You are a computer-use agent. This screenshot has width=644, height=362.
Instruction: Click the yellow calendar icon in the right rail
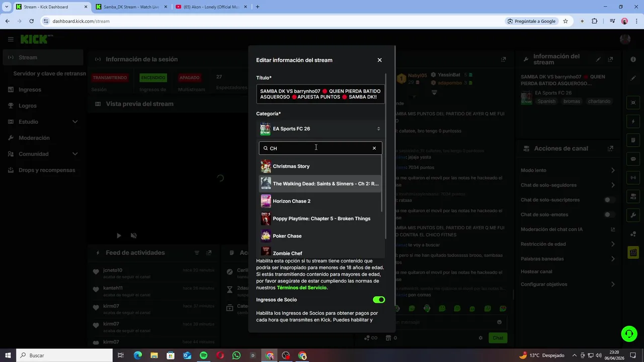pos(633,252)
